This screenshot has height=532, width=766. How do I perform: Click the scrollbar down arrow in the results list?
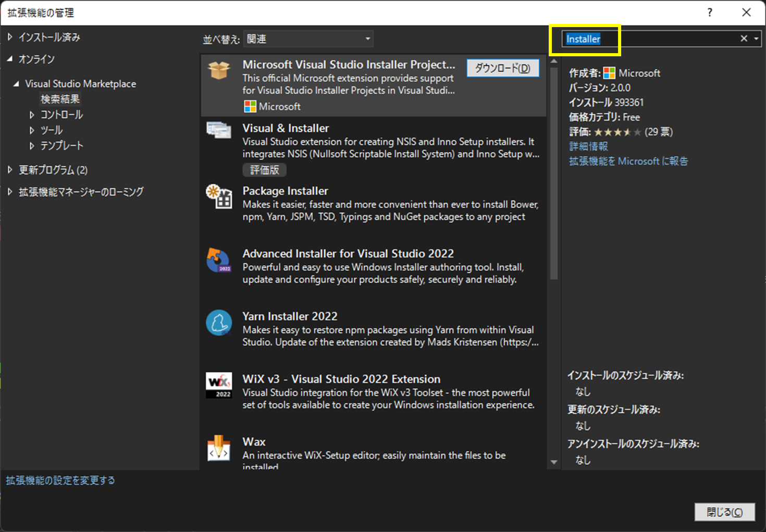553,461
